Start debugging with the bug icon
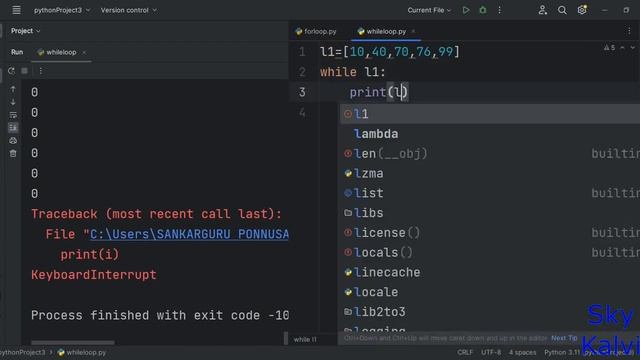 point(483,10)
